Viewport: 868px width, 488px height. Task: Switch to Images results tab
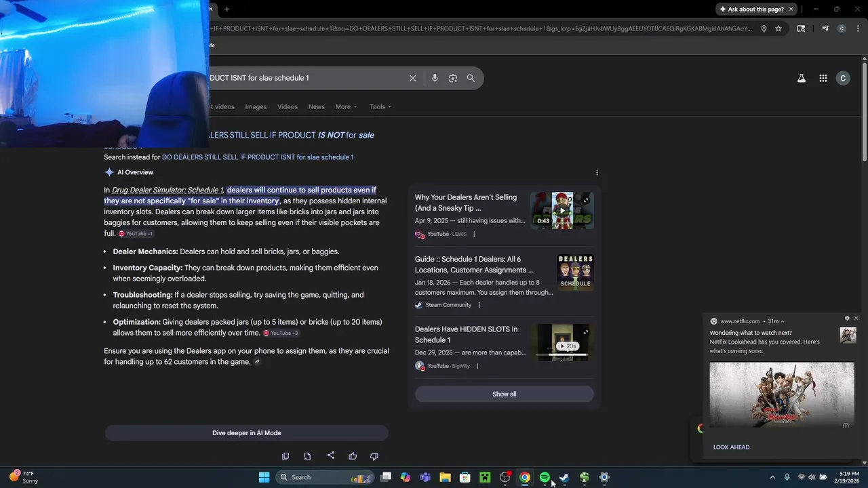[x=256, y=106]
